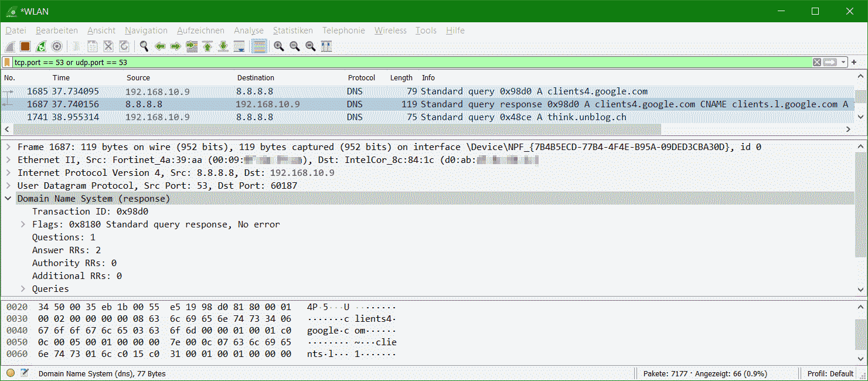868x381 pixels.
Task: Toggle auto-scroll during live capture
Action: [239, 46]
